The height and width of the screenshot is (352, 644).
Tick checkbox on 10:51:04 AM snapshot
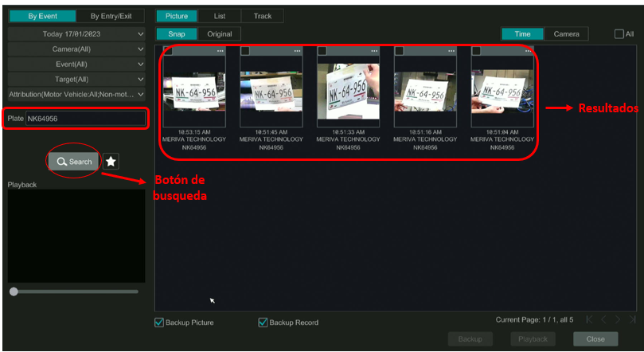(476, 51)
